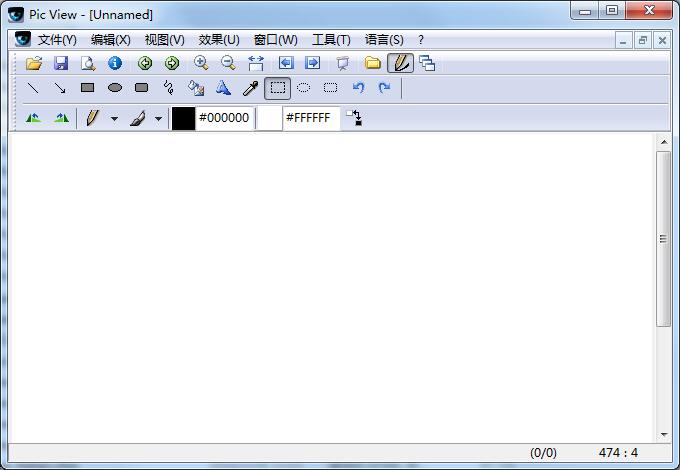Viewport: 680px width, 470px height.
Task: Click the first green mirror flip icon
Action: click(33, 118)
